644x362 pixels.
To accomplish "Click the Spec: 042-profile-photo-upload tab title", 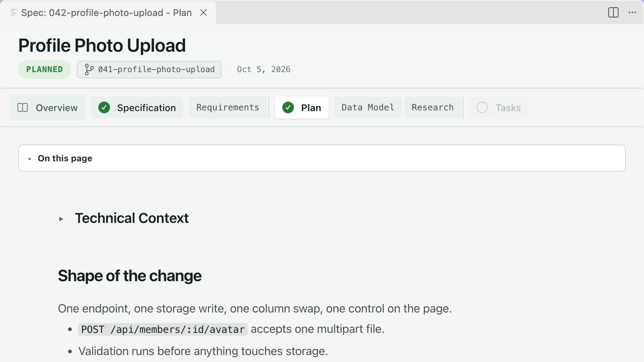I will click(x=106, y=13).
